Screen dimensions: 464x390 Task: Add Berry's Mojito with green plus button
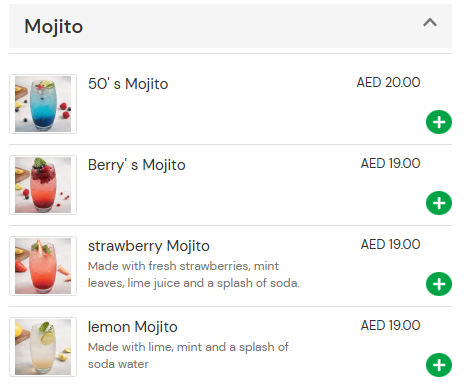(439, 203)
